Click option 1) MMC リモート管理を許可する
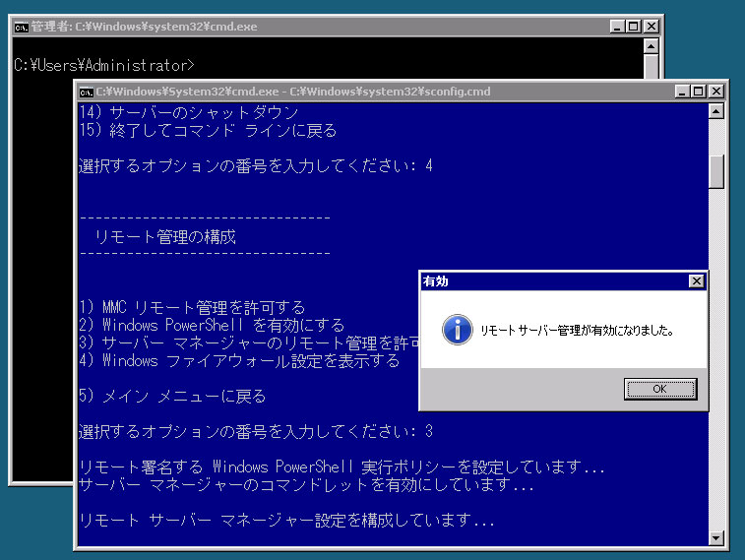745x560 pixels. (192, 307)
